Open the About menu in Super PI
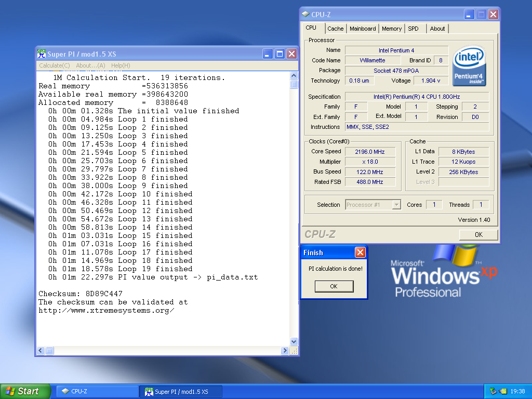Screen dimensions: 532x399 tap(90, 65)
